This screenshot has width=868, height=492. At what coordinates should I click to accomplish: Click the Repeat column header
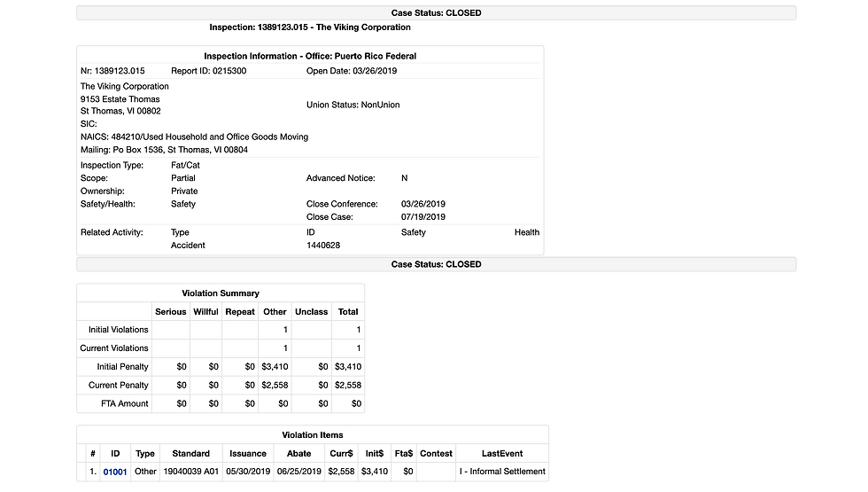[x=240, y=312]
